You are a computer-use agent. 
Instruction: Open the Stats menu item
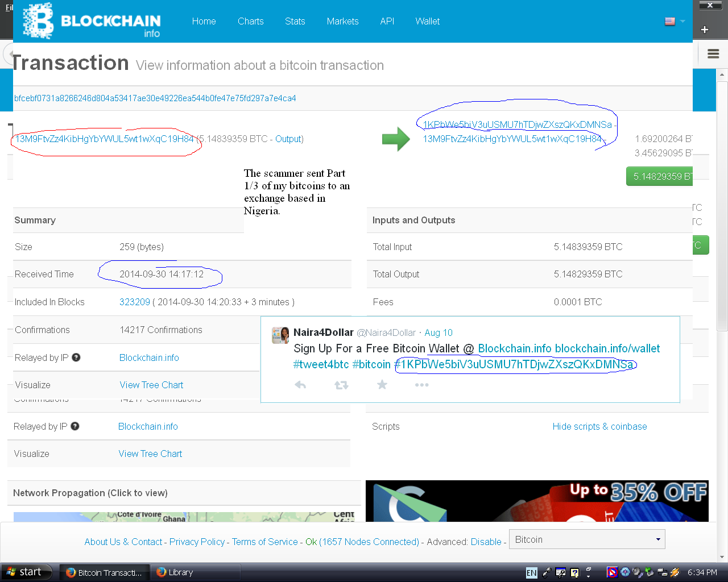(x=295, y=21)
